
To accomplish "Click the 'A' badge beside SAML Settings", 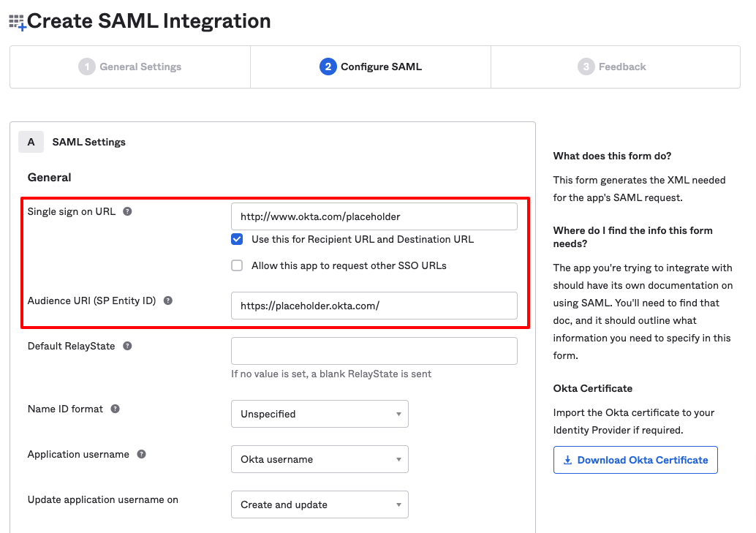I will pyautogui.click(x=31, y=141).
